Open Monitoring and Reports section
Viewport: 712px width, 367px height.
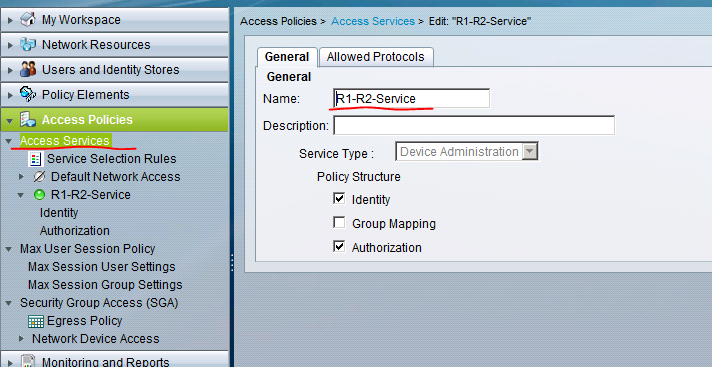pyautogui.click(x=115, y=360)
